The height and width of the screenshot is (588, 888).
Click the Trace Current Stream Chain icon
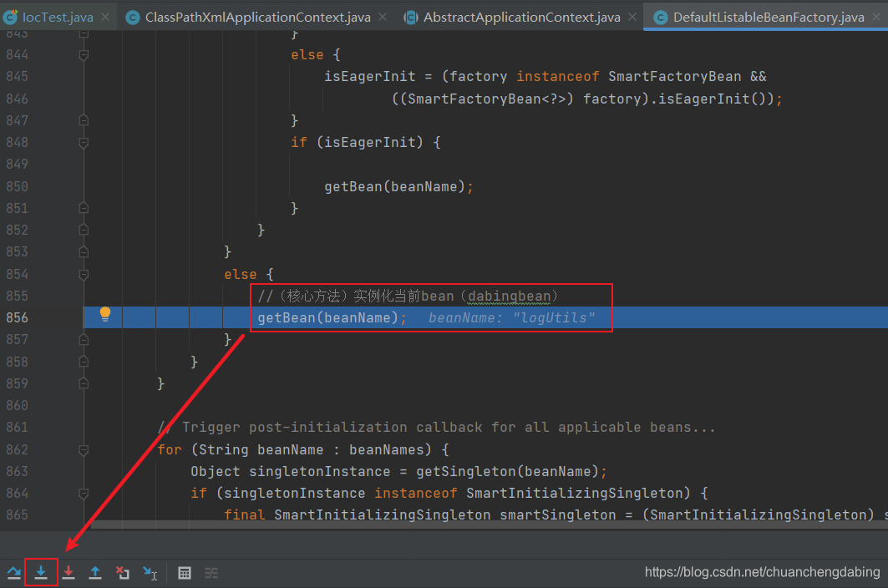[x=211, y=573]
